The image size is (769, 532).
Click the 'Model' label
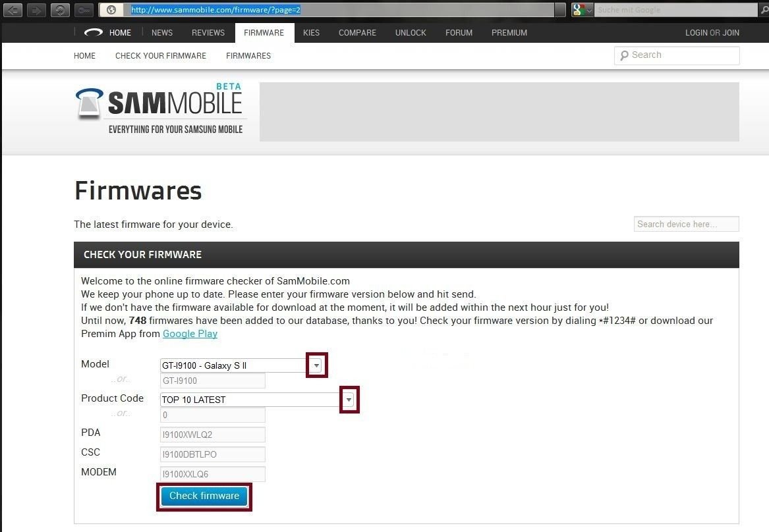[95, 364]
